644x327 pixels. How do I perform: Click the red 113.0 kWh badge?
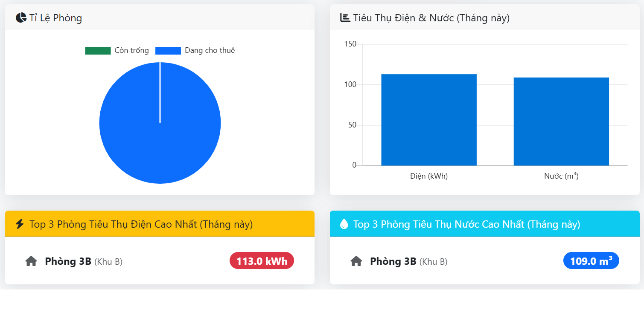(262, 261)
